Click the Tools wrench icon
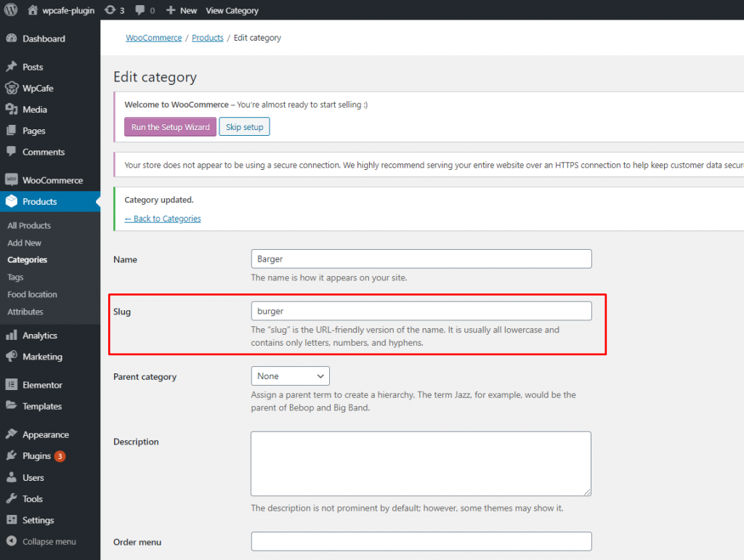The height and width of the screenshot is (560, 744). pyautogui.click(x=12, y=498)
